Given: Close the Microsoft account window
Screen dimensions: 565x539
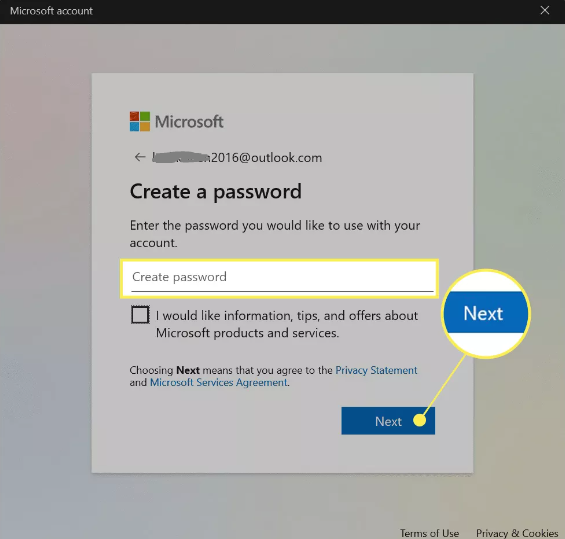Looking at the screenshot, I should click(545, 10).
